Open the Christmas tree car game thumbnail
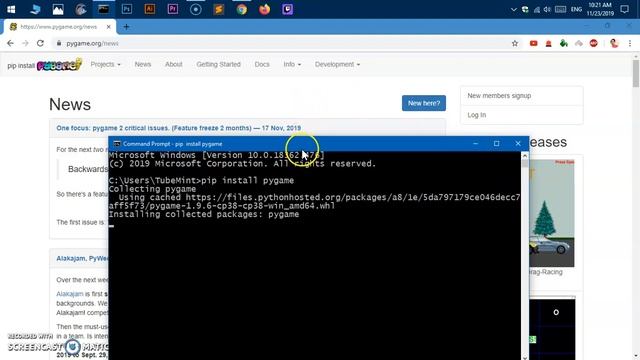The image size is (640, 360). (x=552, y=213)
